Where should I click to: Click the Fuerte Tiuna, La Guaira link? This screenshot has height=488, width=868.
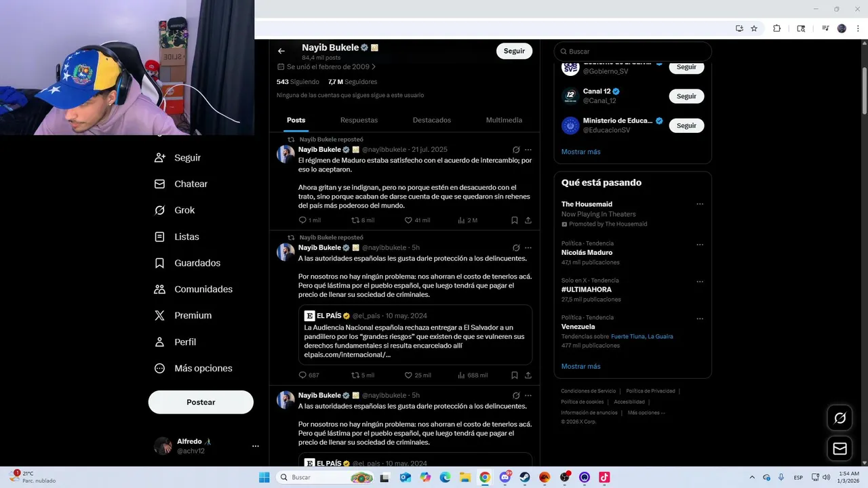(x=642, y=336)
